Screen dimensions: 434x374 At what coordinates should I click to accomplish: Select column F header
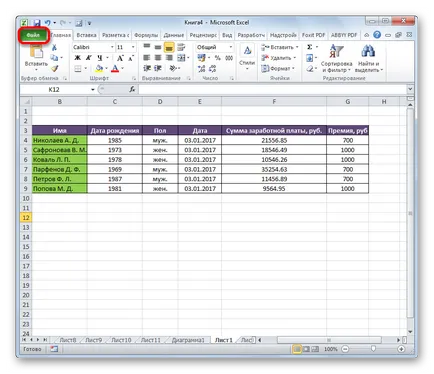(274, 101)
